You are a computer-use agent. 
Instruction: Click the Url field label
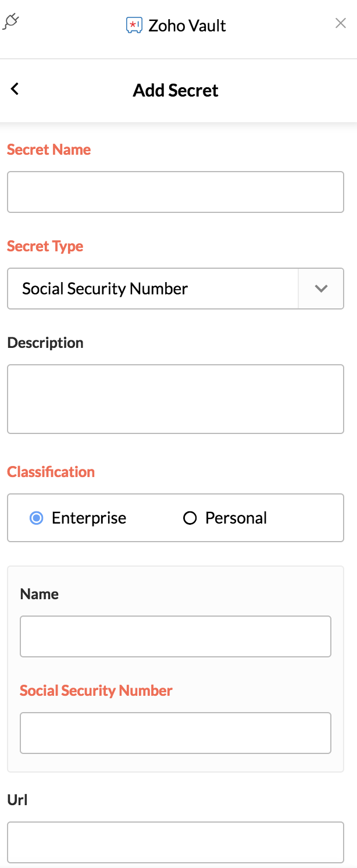tap(17, 800)
